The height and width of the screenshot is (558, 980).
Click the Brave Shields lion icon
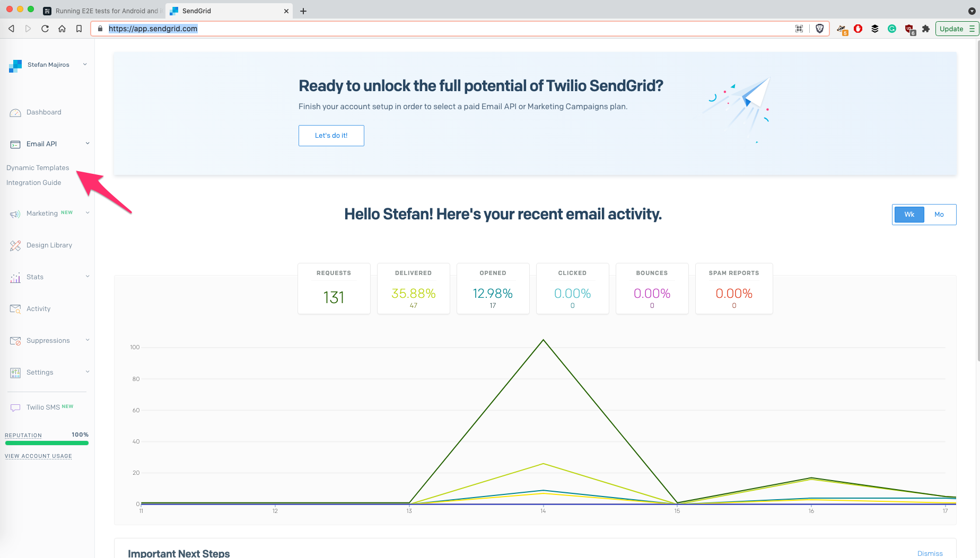click(820, 29)
